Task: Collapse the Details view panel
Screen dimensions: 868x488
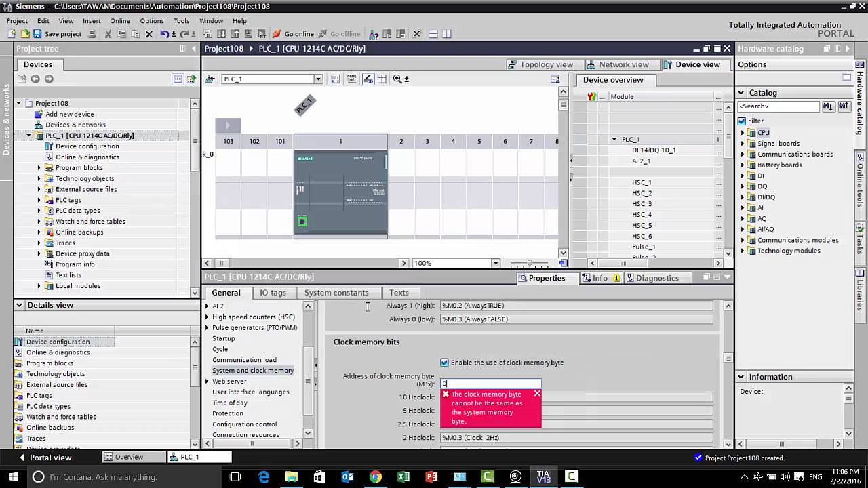Action: [x=19, y=306]
